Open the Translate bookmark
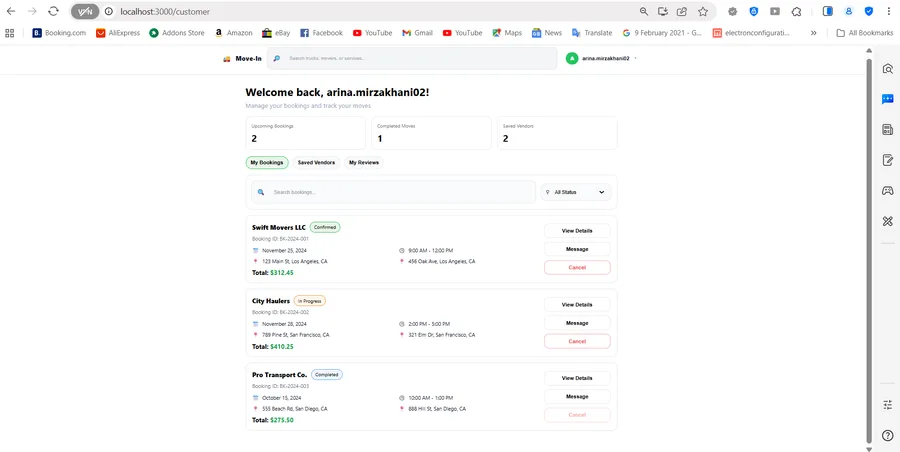Viewport: 900px width, 452px height. click(x=592, y=33)
